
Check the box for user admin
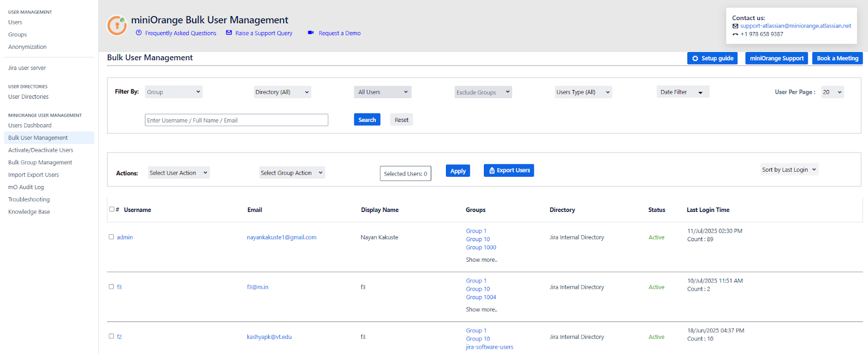point(111,237)
